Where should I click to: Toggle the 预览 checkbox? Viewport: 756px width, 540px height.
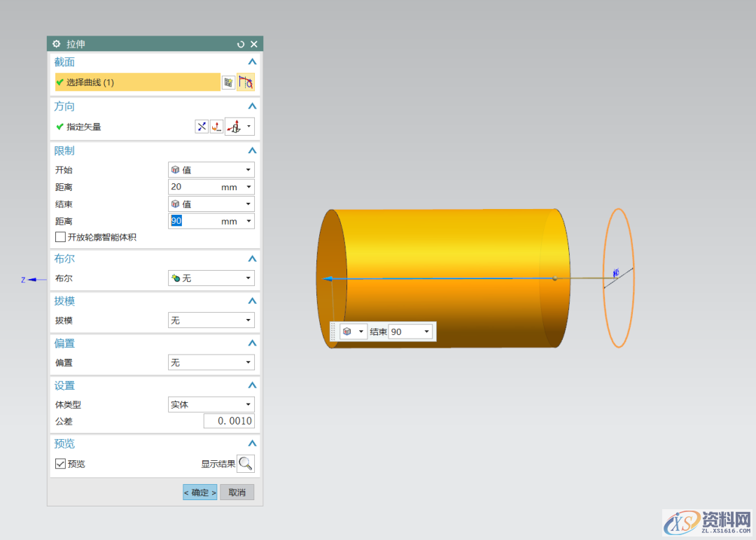click(x=60, y=464)
